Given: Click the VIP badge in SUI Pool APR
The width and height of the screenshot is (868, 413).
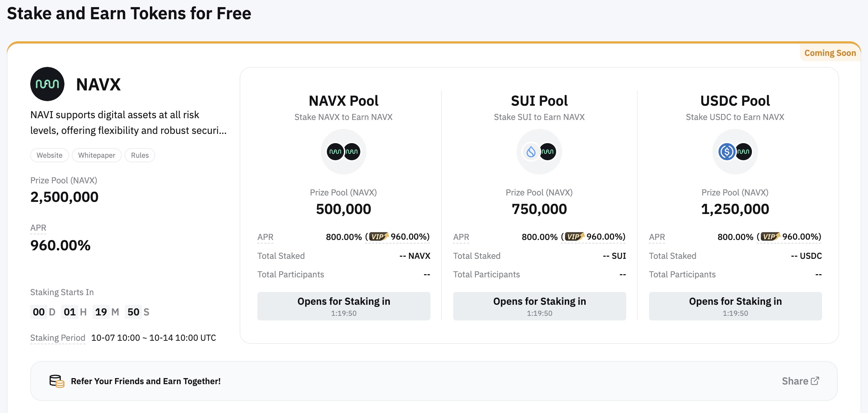Looking at the screenshot, I should tap(575, 236).
